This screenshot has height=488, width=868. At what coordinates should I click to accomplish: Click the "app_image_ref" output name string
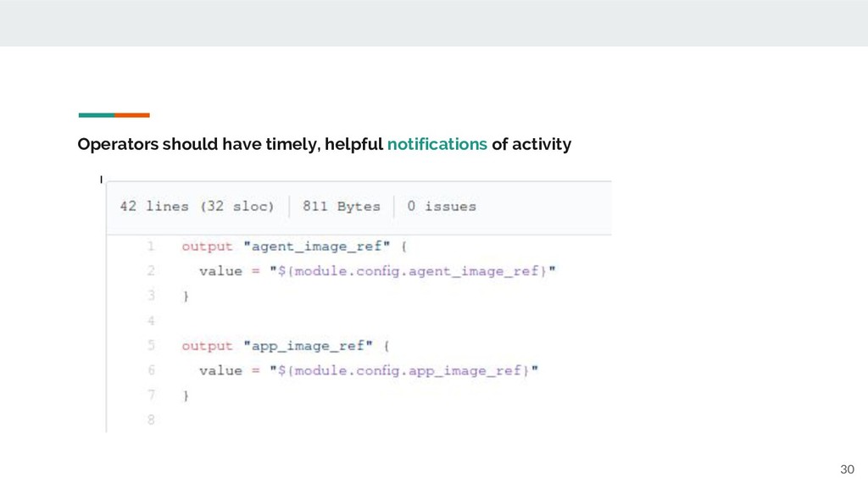click(x=308, y=346)
